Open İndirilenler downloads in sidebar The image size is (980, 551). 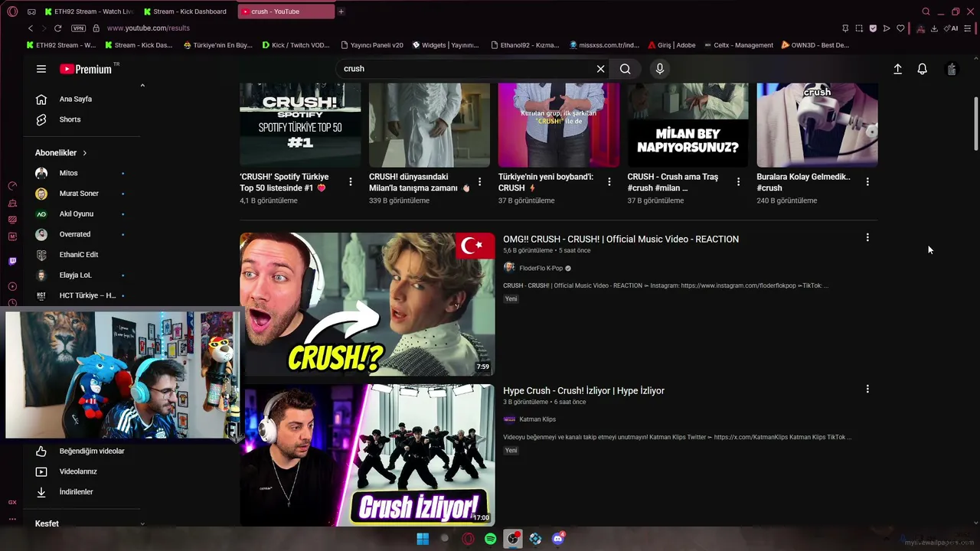coord(76,492)
